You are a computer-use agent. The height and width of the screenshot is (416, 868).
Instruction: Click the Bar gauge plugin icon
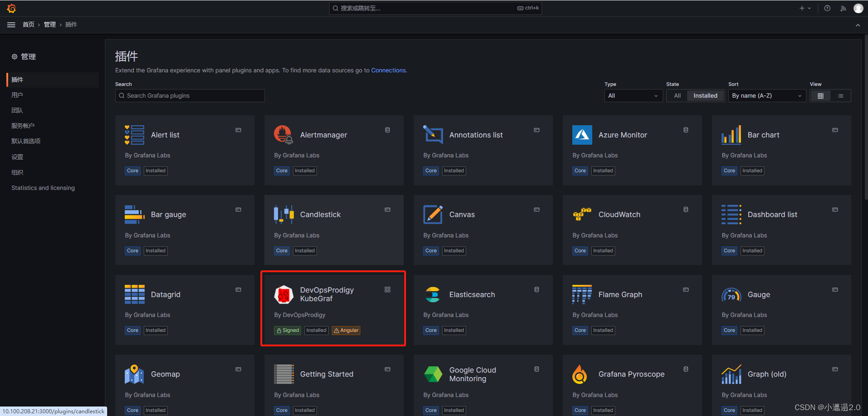click(x=135, y=214)
